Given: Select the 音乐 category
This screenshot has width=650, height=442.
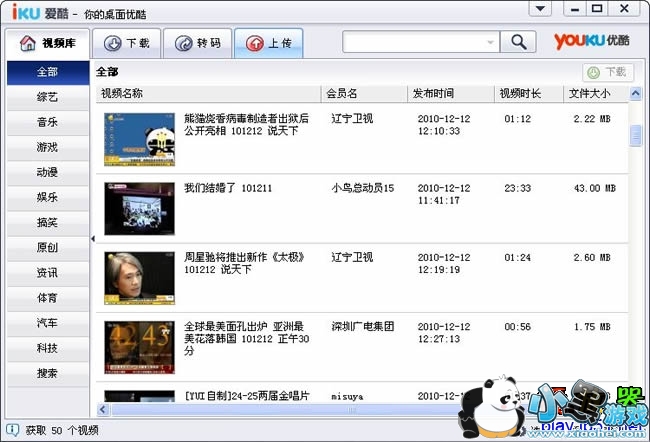Looking at the screenshot, I should pos(47,122).
